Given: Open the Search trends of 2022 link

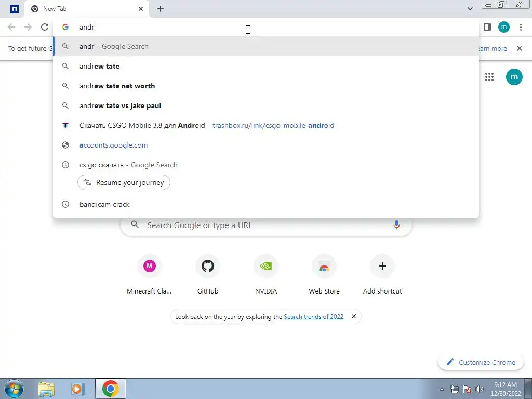Looking at the screenshot, I should pos(313,317).
